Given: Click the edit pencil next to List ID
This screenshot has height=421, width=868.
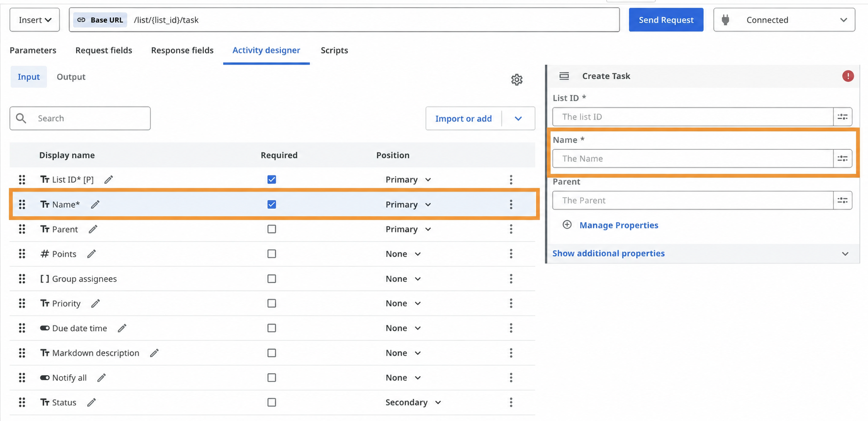Looking at the screenshot, I should 109,179.
